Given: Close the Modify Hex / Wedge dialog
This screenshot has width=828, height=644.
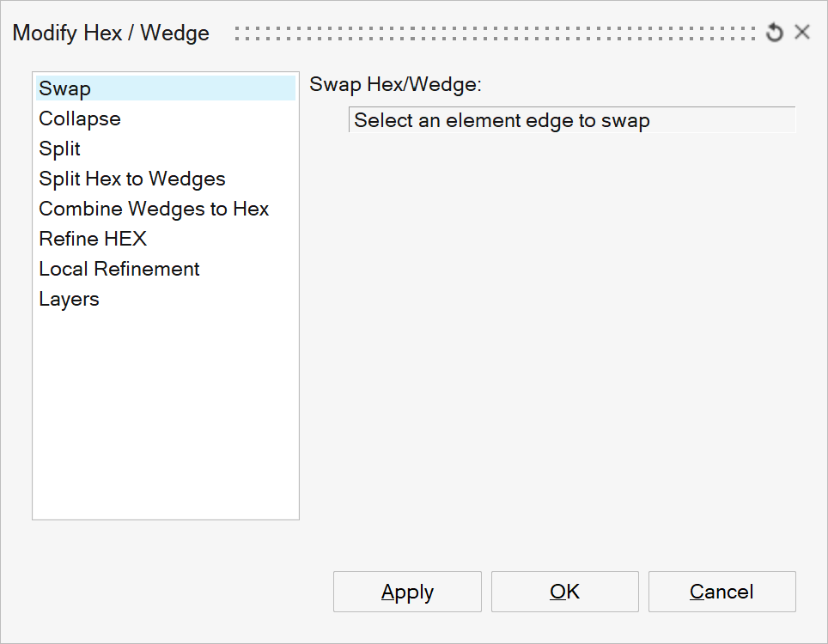Looking at the screenshot, I should pyautogui.click(x=802, y=33).
